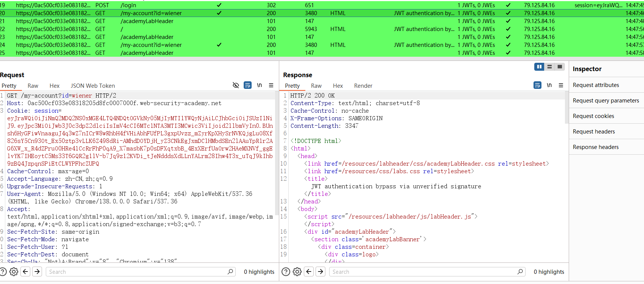Click the academyLabHeader.css link line in Response
The width and height of the screenshot is (644, 284).
coord(426,164)
